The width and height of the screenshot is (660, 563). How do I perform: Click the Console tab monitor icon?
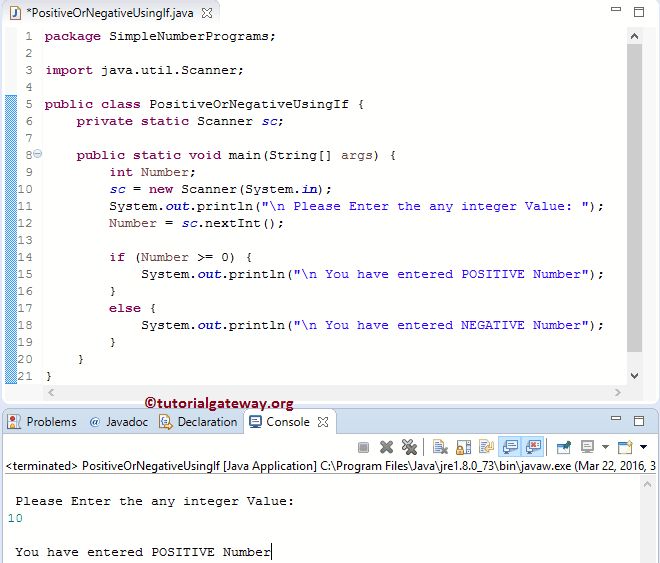pyautogui.click(x=255, y=422)
